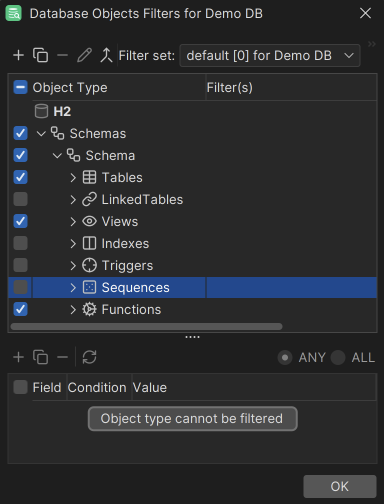384x504 pixels.
Task: Expand the Views node
Action: tap(73, 222)
